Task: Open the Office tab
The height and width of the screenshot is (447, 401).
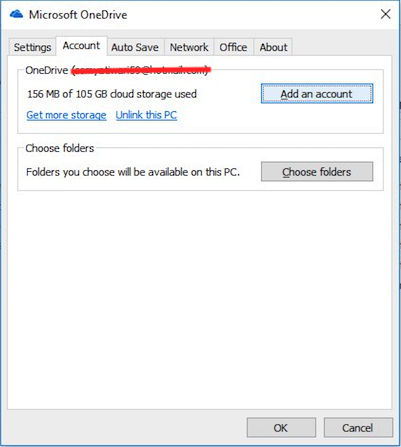Action: pyautogui.click(x=233, y=47)
